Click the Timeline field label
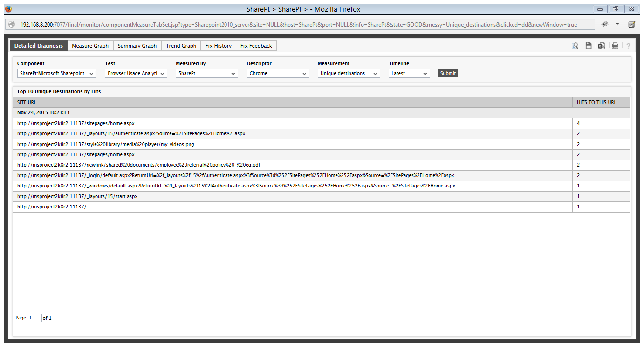The width and height of the screenshot is (644, 347). pyautogui.click(x=399, y=63)
